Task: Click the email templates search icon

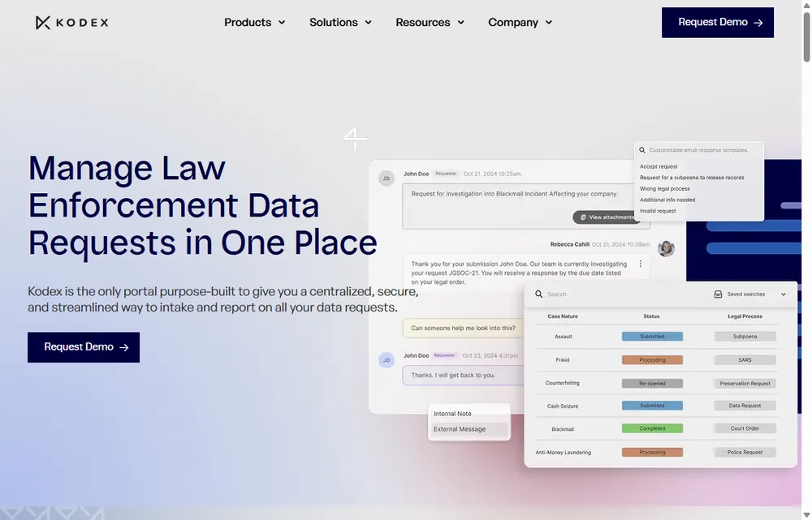Action: coord(642,150)
